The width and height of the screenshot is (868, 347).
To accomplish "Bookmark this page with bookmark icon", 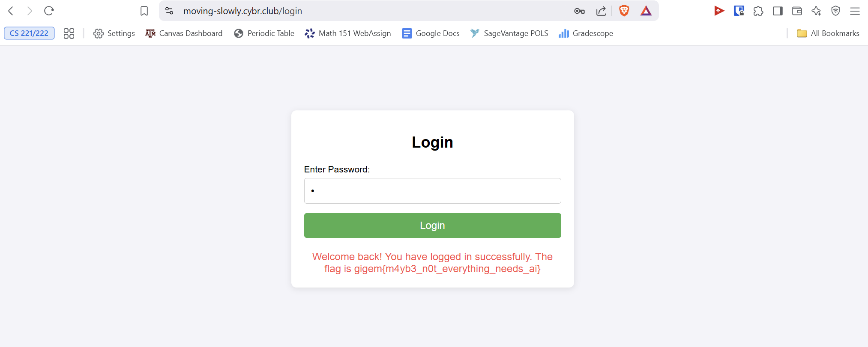I will coord(144,11).
